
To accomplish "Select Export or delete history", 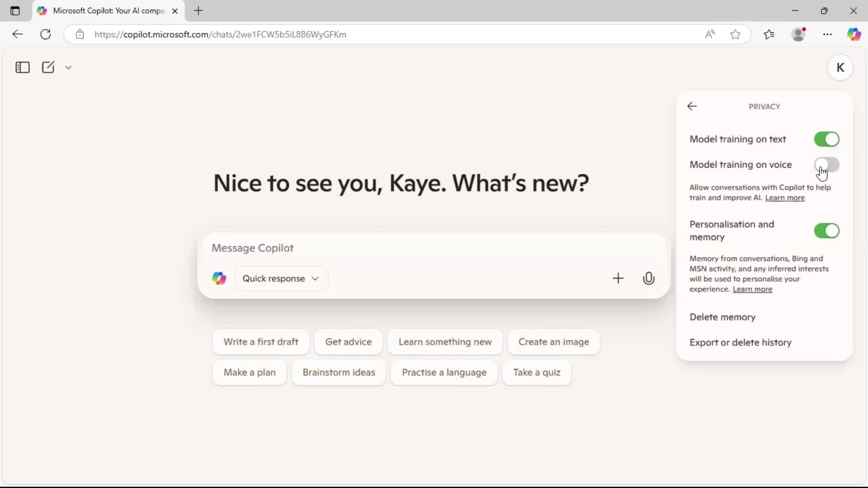I will pyautogui.click(x=741, y=343).
